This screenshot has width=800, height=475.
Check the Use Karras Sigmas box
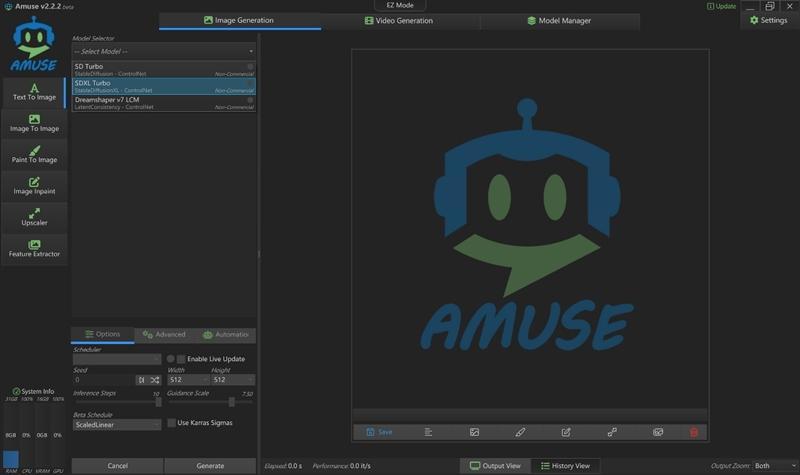170,423
